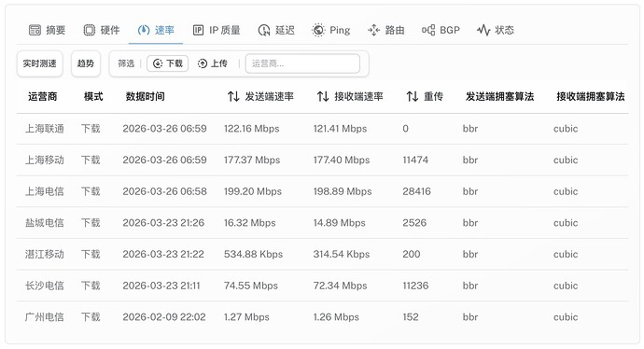644x349 pixels.
Task: Click the 趋势 trend button
Action: [x=86, y=63]
